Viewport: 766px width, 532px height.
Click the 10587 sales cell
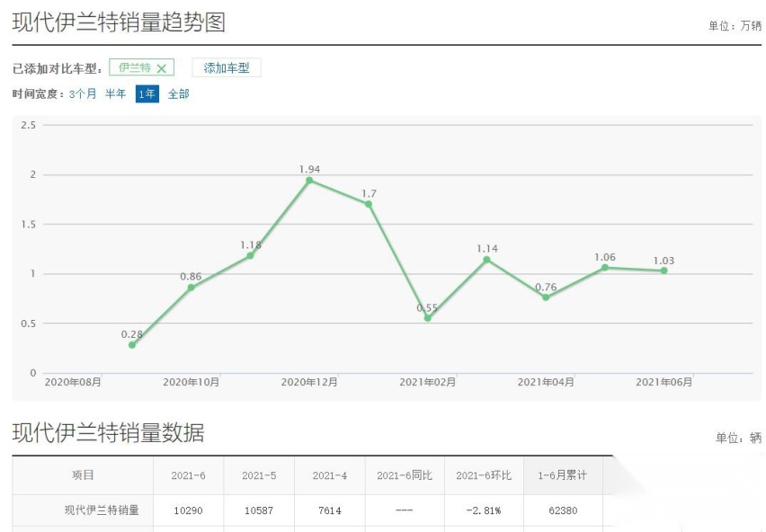[x=259, y=510]
